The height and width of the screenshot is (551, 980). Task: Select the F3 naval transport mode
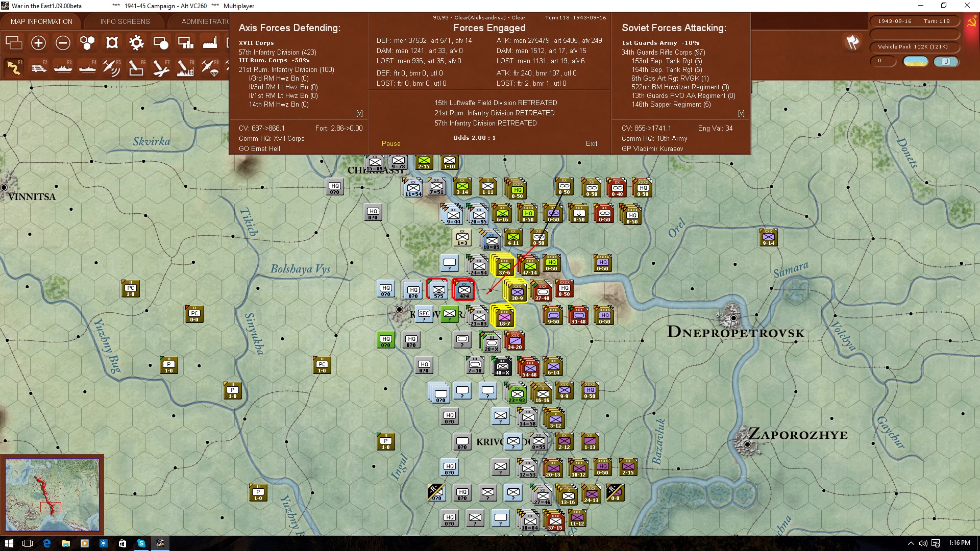pos(63,67)
